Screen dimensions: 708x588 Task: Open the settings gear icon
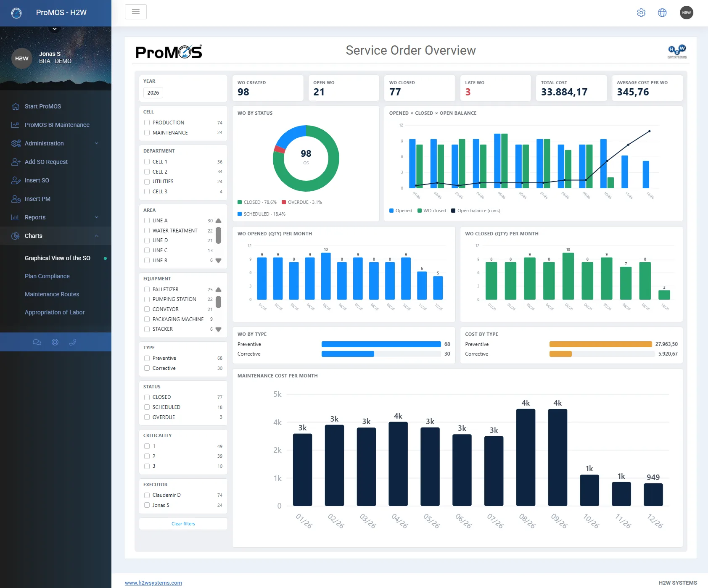(641, 13)
